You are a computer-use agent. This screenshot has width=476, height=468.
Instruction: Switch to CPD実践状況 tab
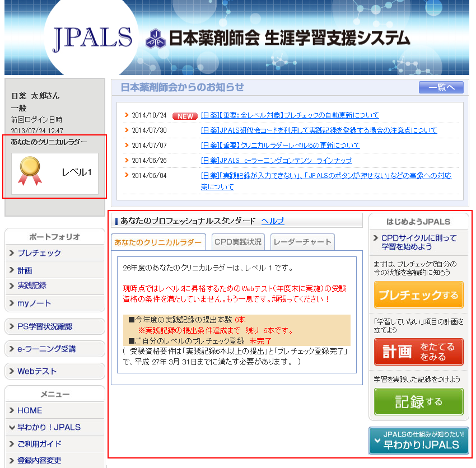point(238,242)
